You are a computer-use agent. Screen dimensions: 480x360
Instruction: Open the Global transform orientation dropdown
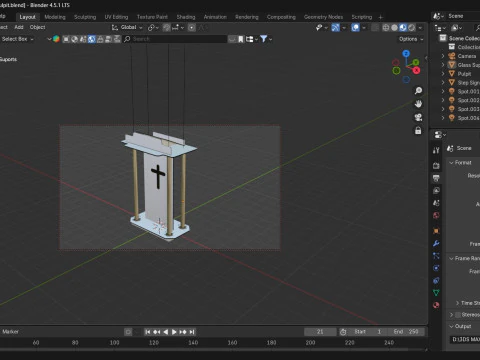pos(127,27)
